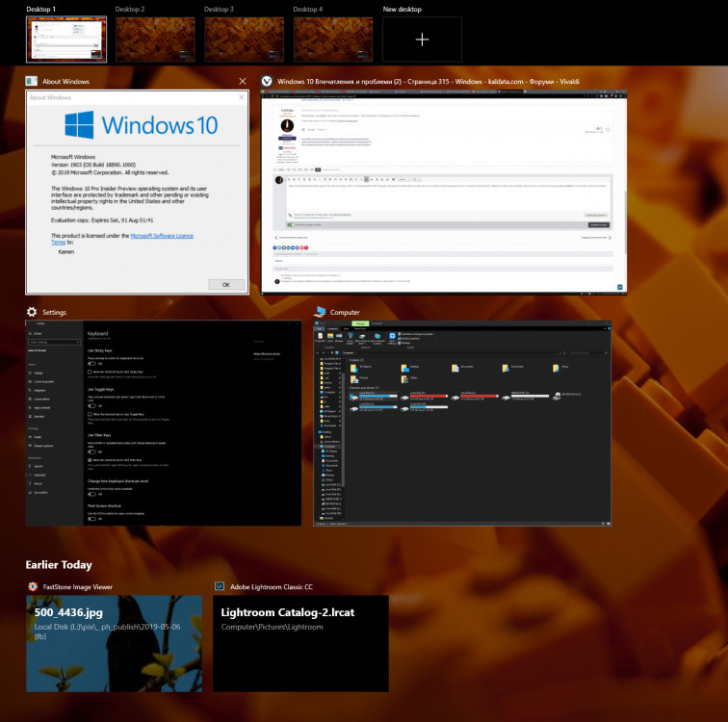Toggle the Use Filter Keys switch in Settings
Image resolution: width=728 pixels, height=722 pixels.
[91, 451]
